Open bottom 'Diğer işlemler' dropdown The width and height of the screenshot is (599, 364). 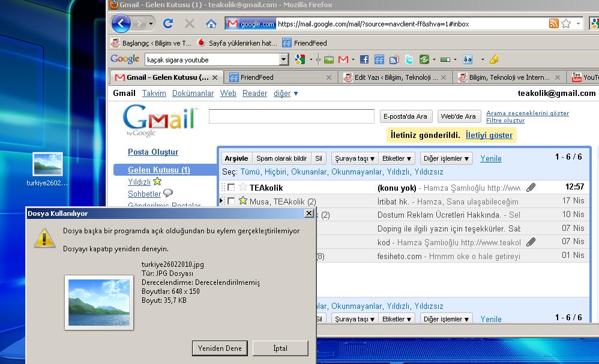coord(446,318)
